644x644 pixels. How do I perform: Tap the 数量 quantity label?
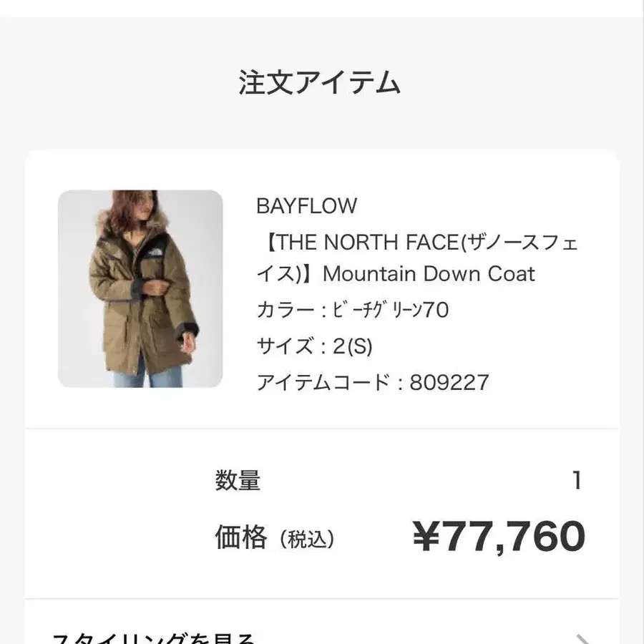(238, 480)
